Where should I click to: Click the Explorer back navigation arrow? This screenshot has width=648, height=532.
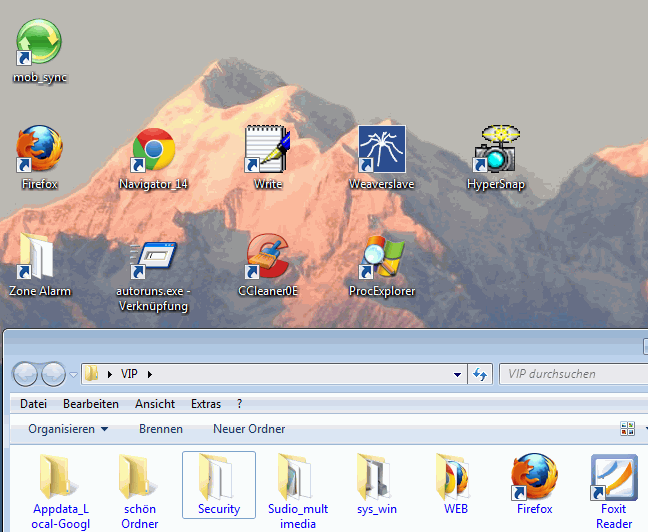pos(25,374)
